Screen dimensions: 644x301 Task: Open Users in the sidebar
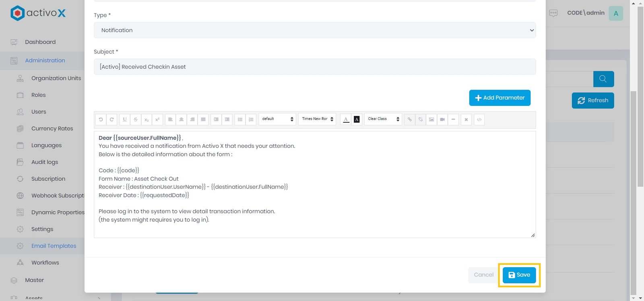[x=39, y=112]
